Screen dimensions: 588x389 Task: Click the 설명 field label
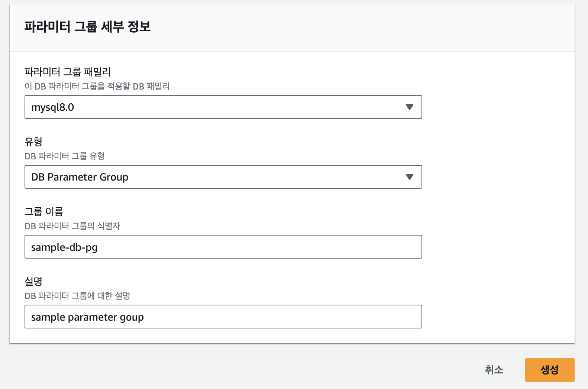(33, 281)
